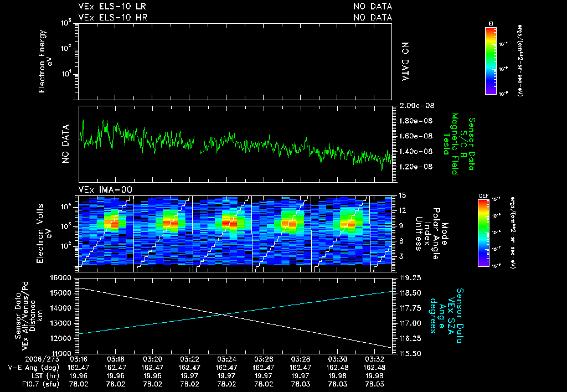
Task: Click the 2.00e-08 magnetic axis tick label
Action: (x=416, y=106)
